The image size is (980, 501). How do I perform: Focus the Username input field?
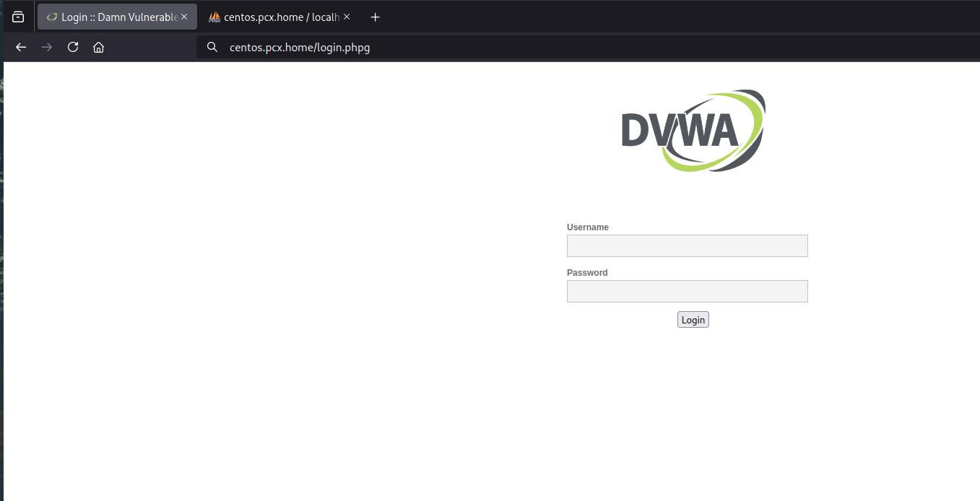[x=687, y=245]
